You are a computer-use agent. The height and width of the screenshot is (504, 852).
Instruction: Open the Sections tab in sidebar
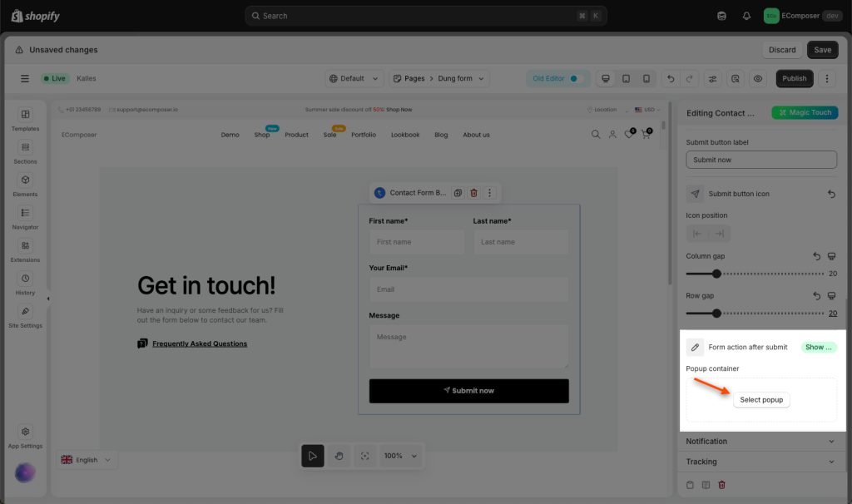pos(25,151)
